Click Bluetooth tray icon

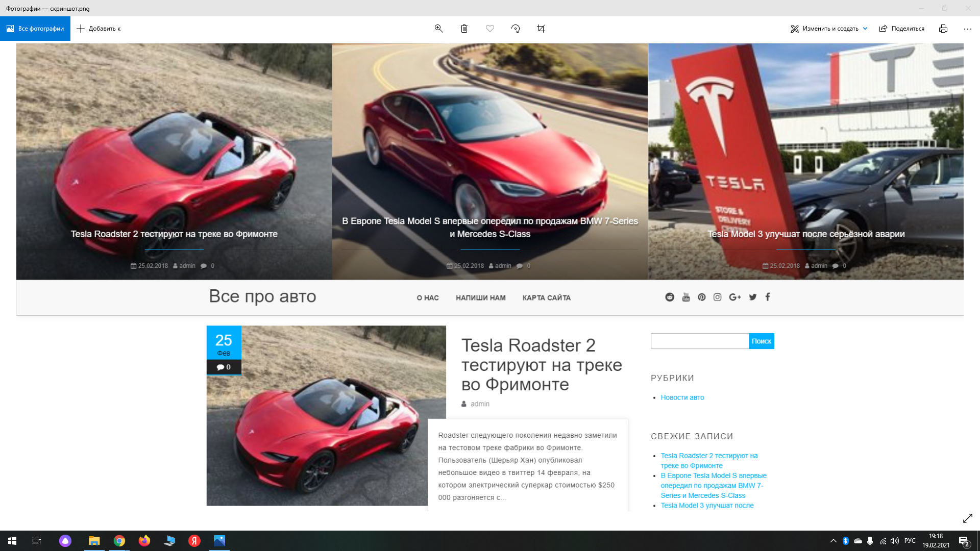(846, 541)
